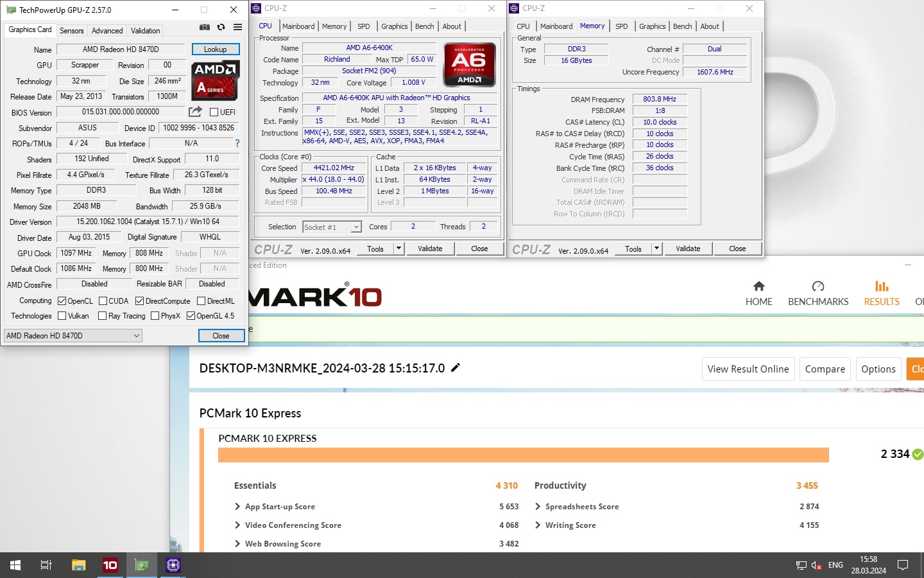Expand App Start-up Score
The image size is (924, 578).
point(237,507)
